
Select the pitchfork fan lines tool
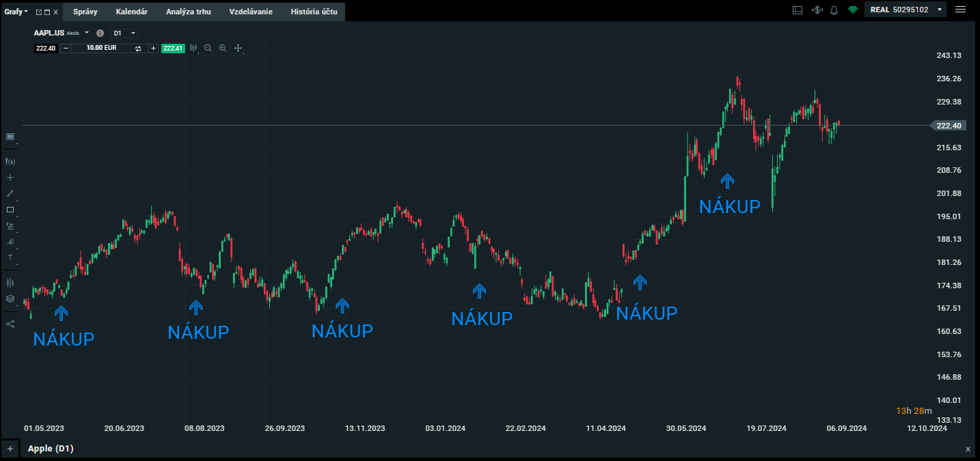click(10, 242)
